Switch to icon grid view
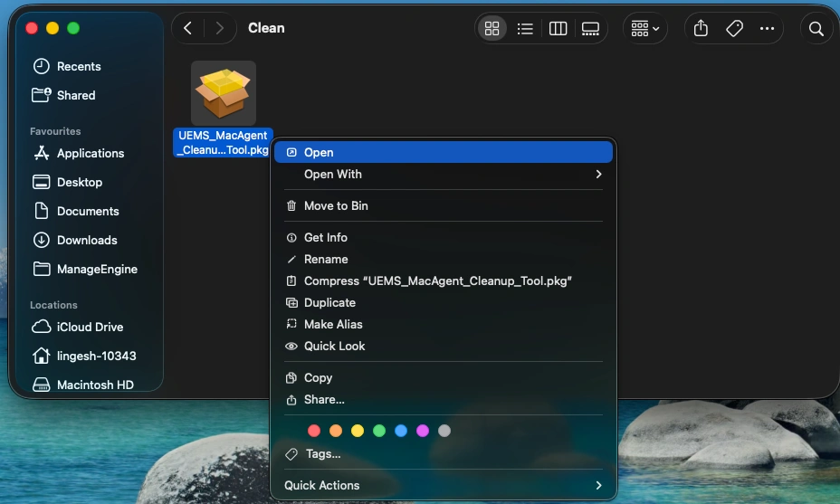 click(492, 28)
